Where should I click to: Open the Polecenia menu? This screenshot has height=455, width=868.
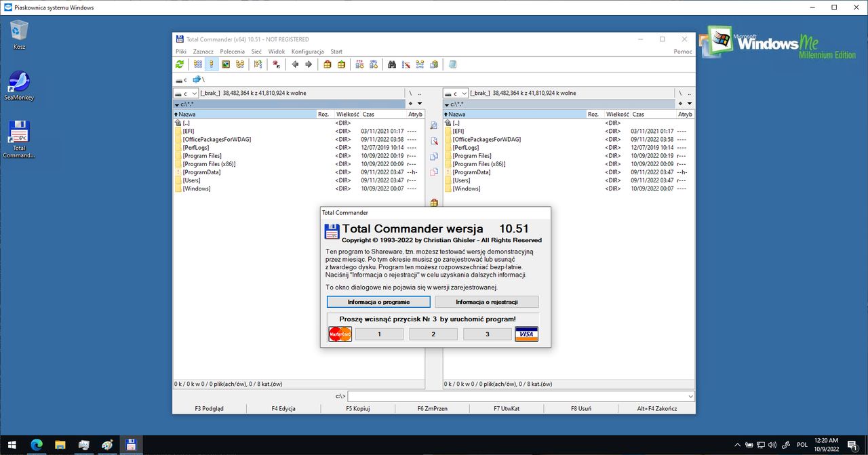(233, 52)
